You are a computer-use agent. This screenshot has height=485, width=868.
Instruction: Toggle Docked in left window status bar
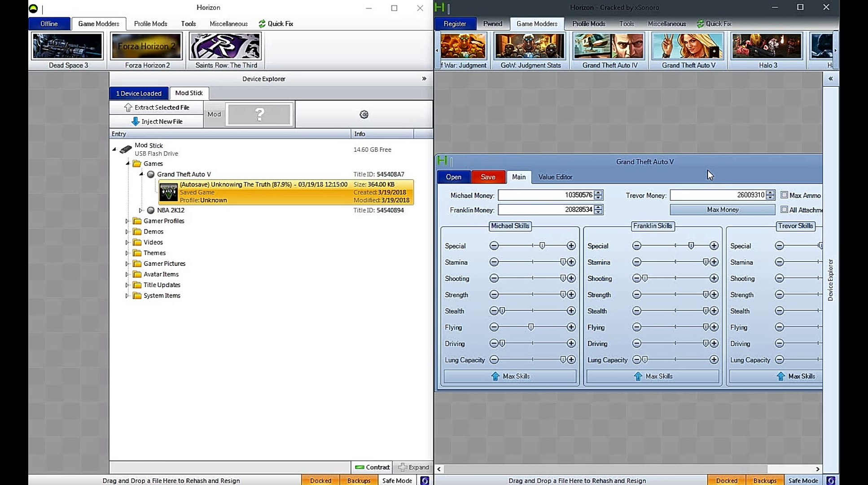(x=320, y=481)
